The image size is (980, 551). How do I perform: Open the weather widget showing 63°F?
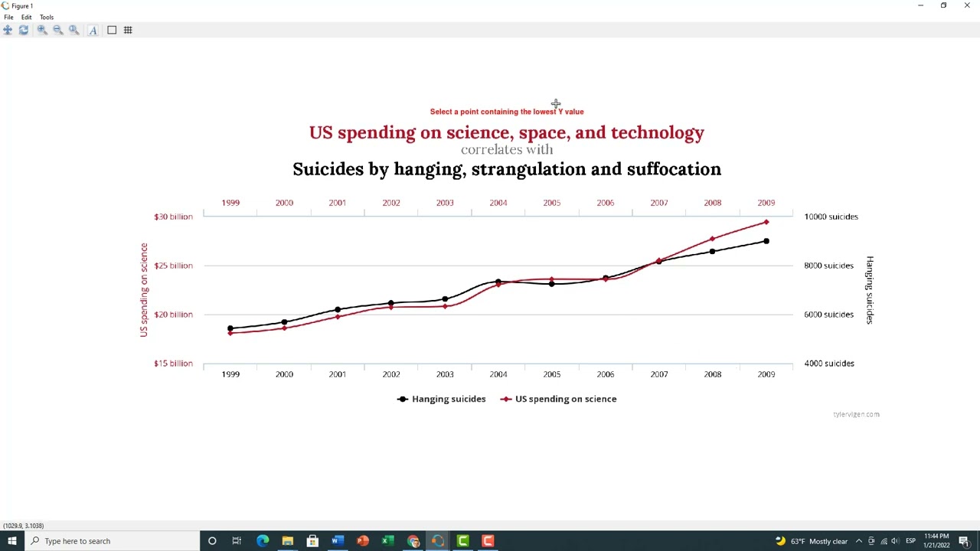(x=811, y=541)
